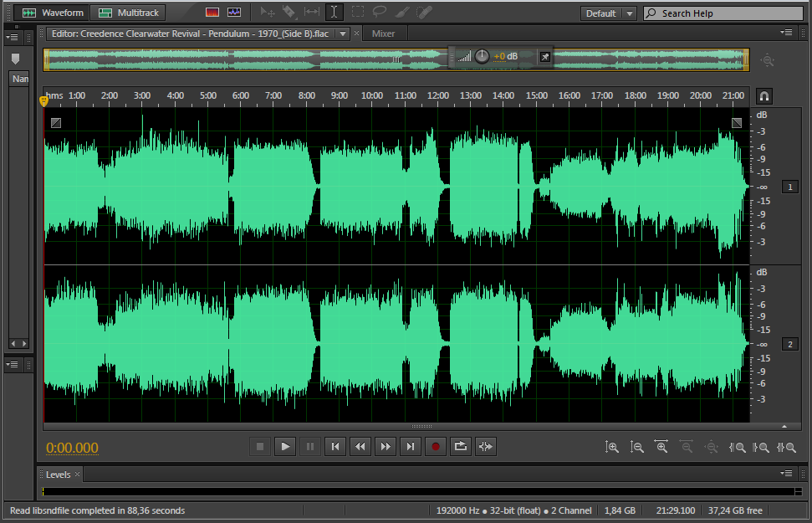
Task: Stop playback
Action: point(260,446)
